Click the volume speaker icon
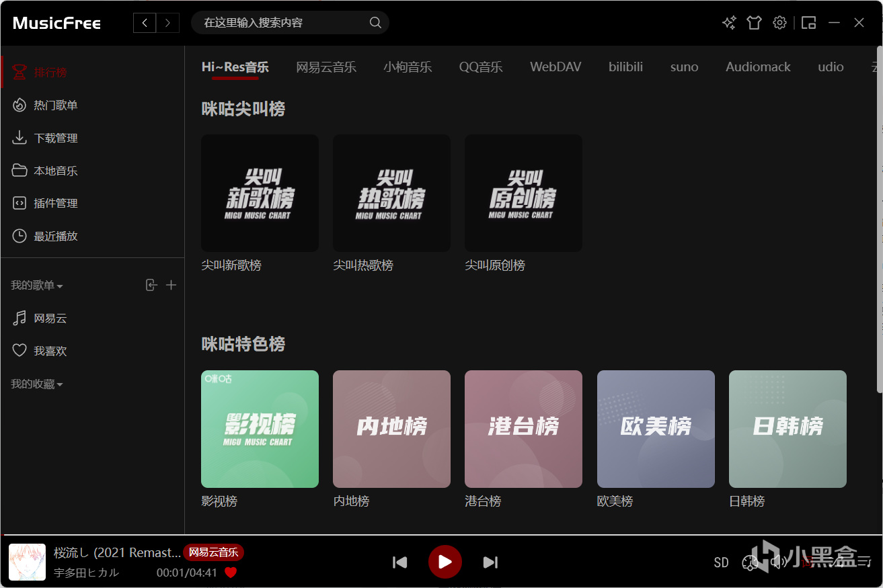 tap(779, 562)
